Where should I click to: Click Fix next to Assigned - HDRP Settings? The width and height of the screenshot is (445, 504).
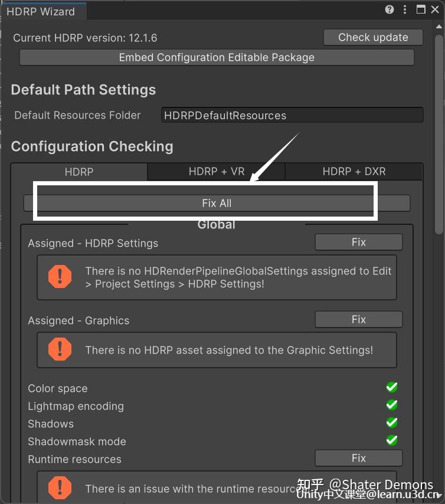pyautogui.click(x=358, y=242)
